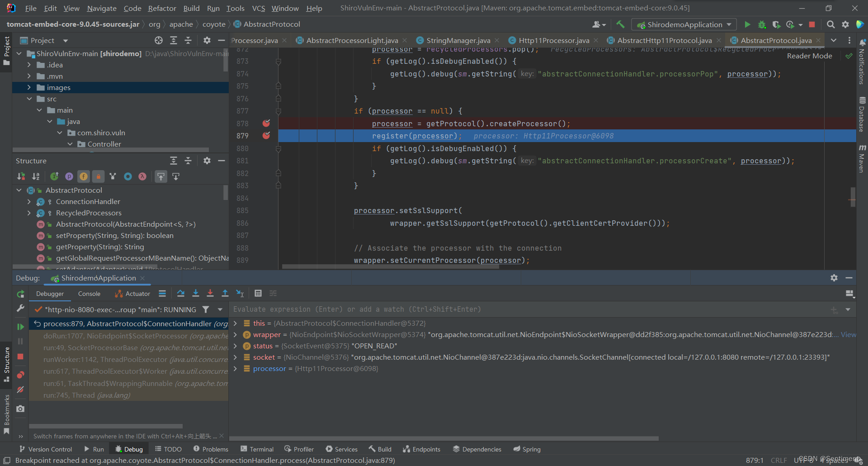
Task: Expand the wrapper variable
Action: point(235,334)
